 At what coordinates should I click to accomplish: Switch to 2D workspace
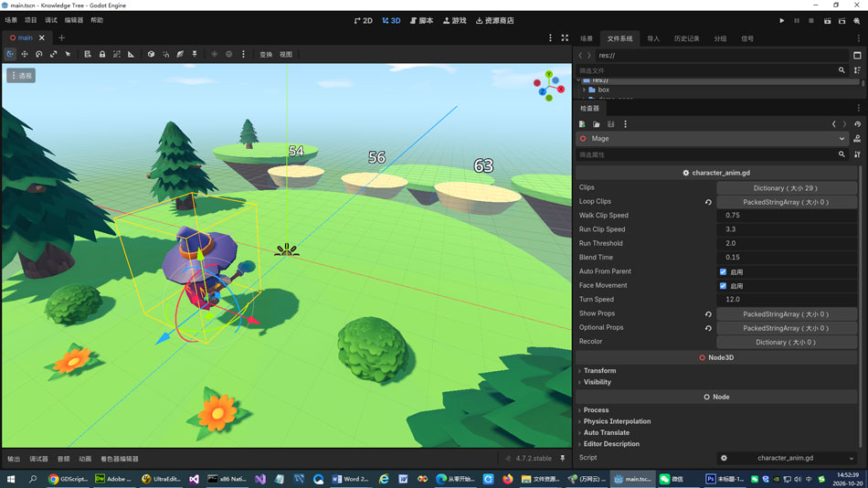tap(363, 20)
